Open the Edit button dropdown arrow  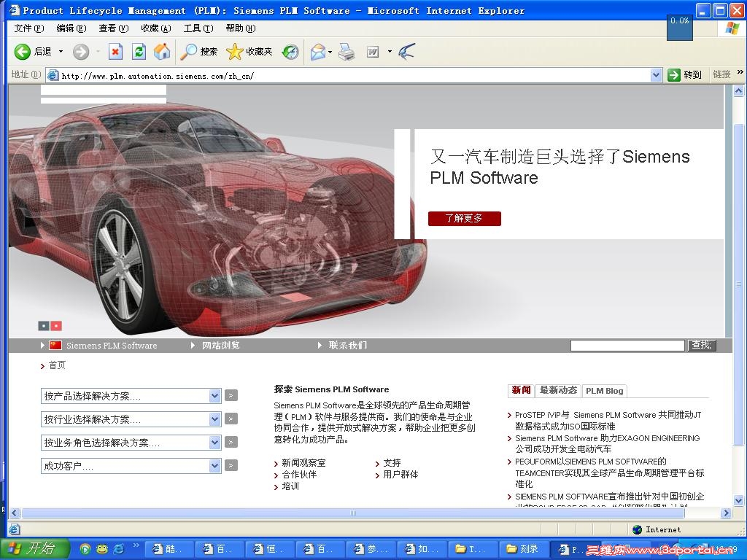pyautogui.click(x=390, y=52)
